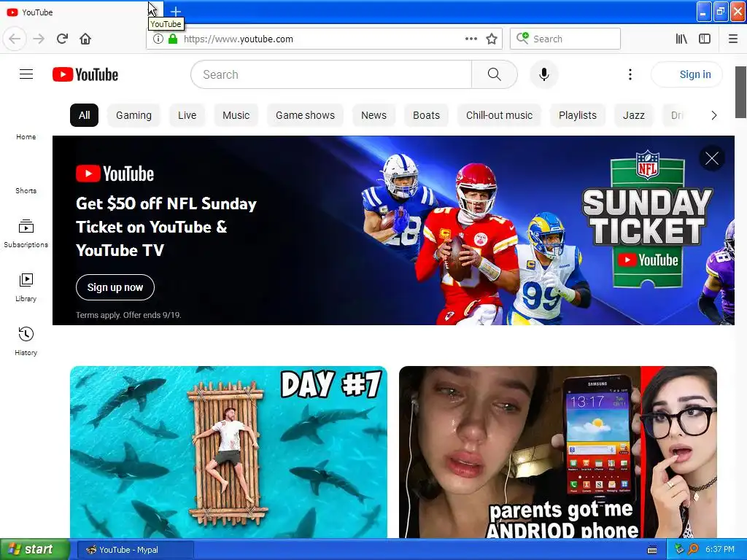The image size is (747, 560).
Task: Open History in the sidebar
Action: 26,341
